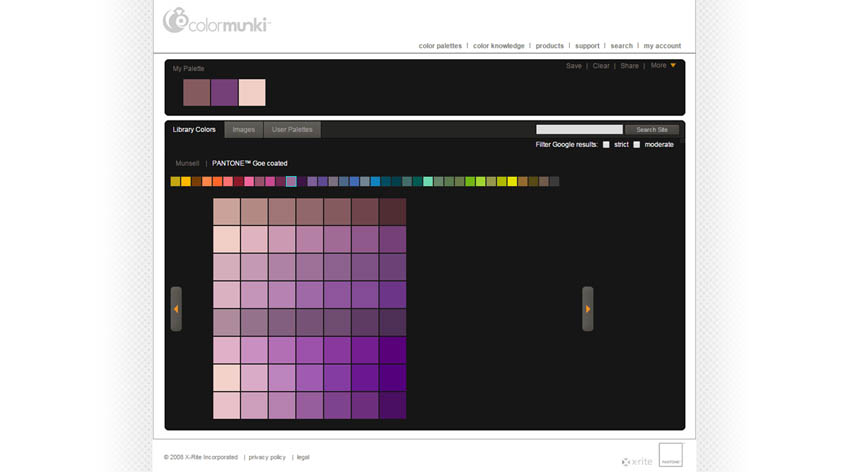Image resolution: width=845 pixels, height=472 pixels.
Task: Expand the More dropdown in My Palette
Action: tap(663, 66)
